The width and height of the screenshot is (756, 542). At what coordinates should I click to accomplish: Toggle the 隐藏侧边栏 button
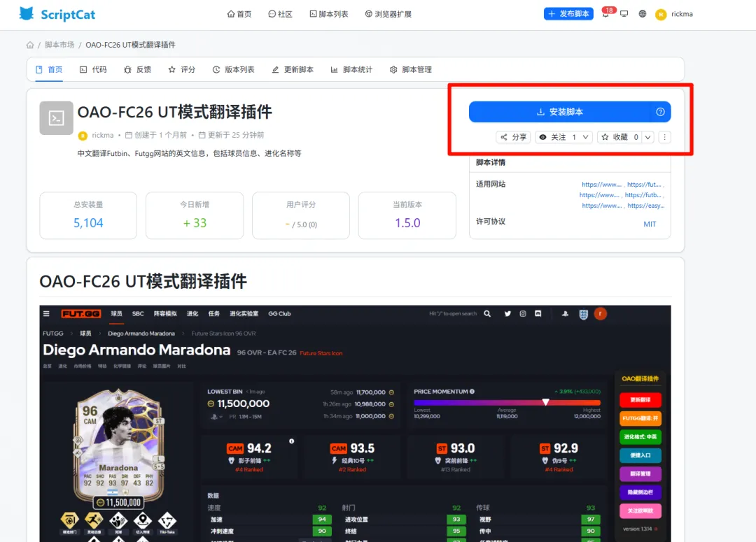640,492
